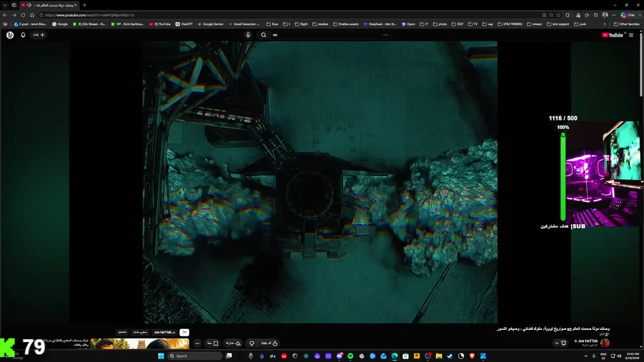
Task: Open the GYM TRINING bookmarks folder
Action: [x=510, y=24]
